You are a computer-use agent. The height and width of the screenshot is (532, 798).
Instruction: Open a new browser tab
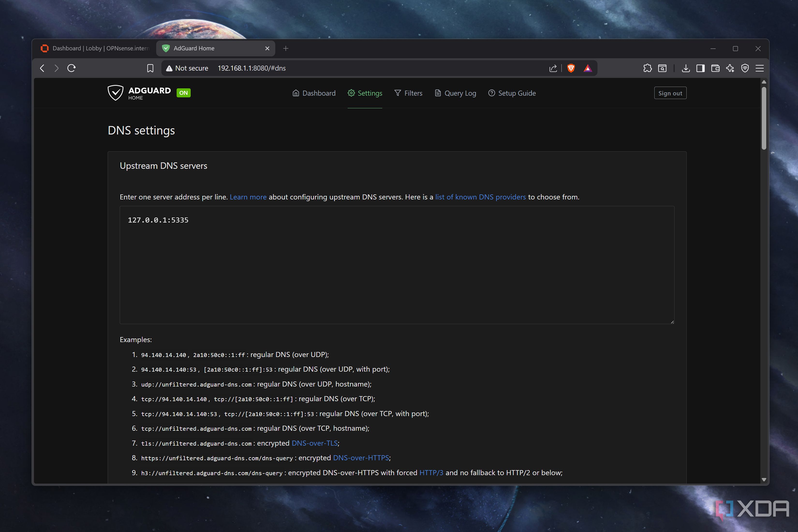point(286,49)
